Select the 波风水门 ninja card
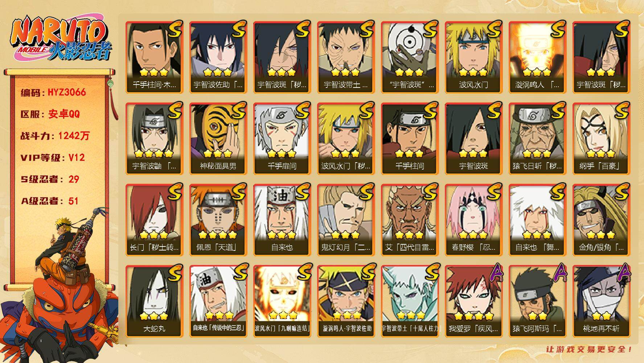644x363 pixels. click(x=473, y=57)
